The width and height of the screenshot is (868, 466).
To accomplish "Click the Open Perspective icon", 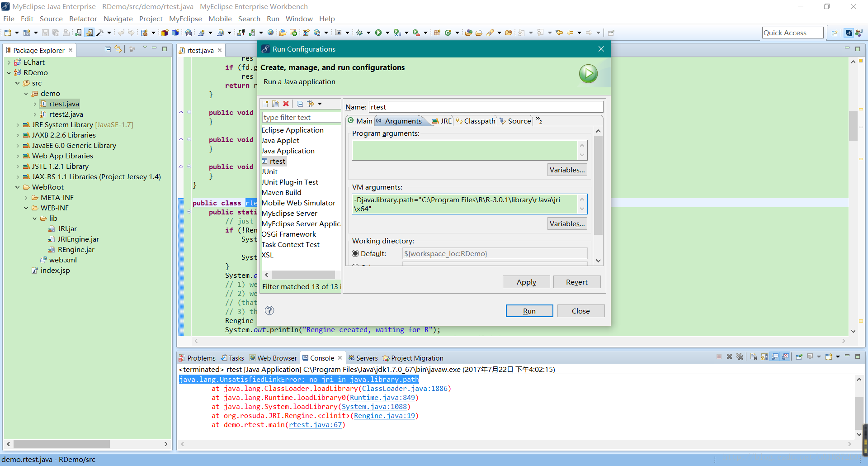I will 835,33.
